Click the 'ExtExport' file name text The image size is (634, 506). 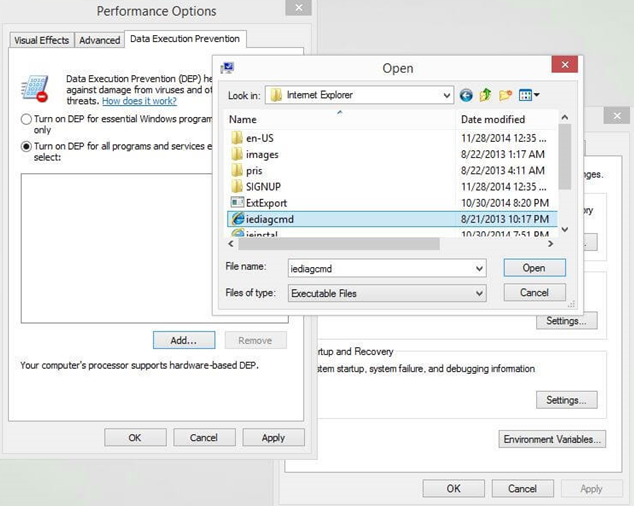point(266,203)
